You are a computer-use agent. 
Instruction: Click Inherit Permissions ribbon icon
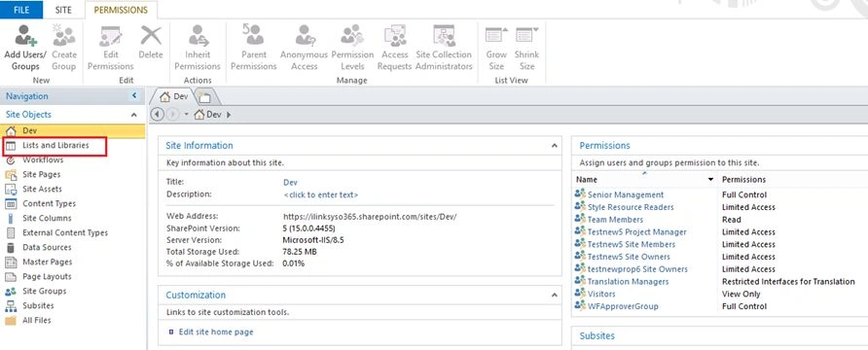pyautogui.click(x=198, y=48)
